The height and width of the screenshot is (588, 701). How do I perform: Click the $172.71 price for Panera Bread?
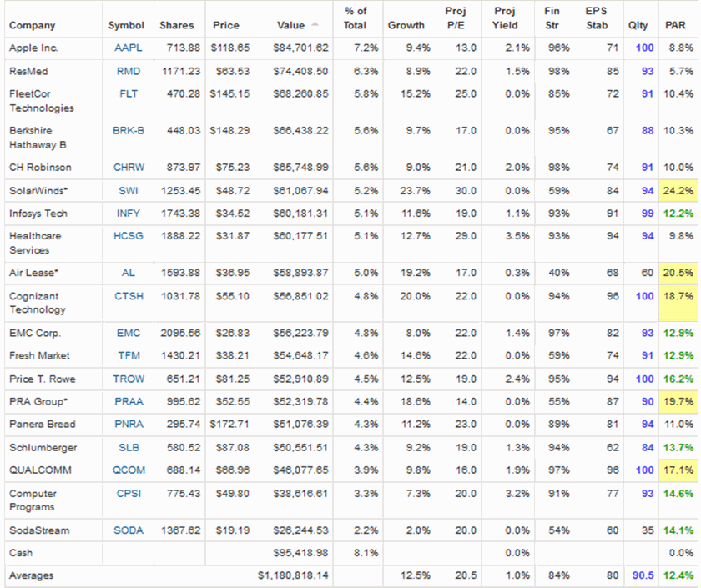point(229,424)
